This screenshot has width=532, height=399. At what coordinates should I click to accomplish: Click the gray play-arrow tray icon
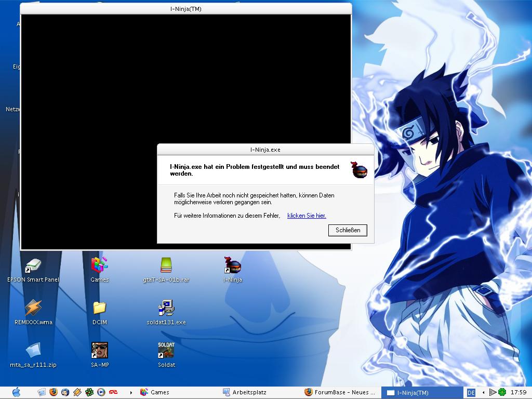tap(493, 392)
